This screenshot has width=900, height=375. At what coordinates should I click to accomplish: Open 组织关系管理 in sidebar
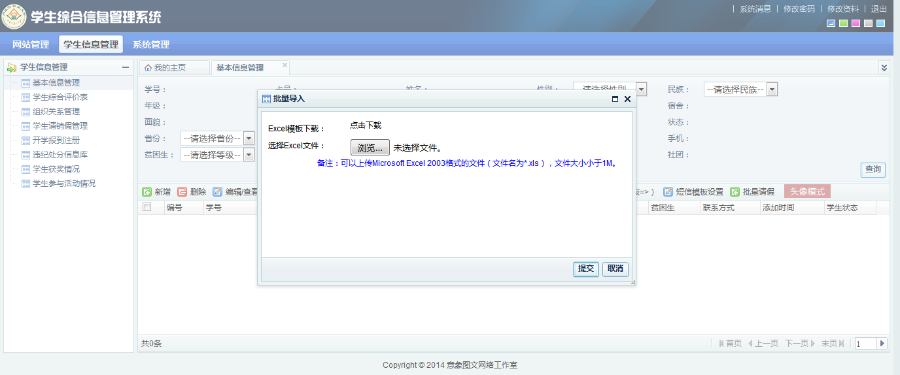56,111
